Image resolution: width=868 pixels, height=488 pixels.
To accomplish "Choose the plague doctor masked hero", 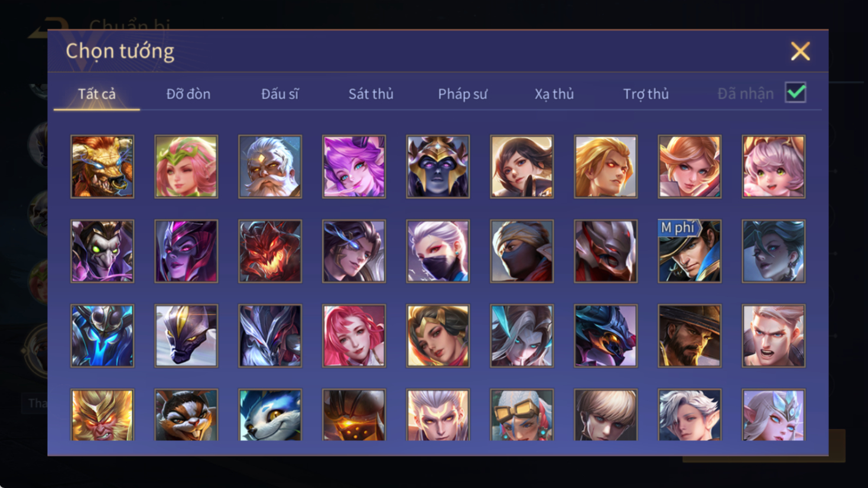I will tap(102, 251).
